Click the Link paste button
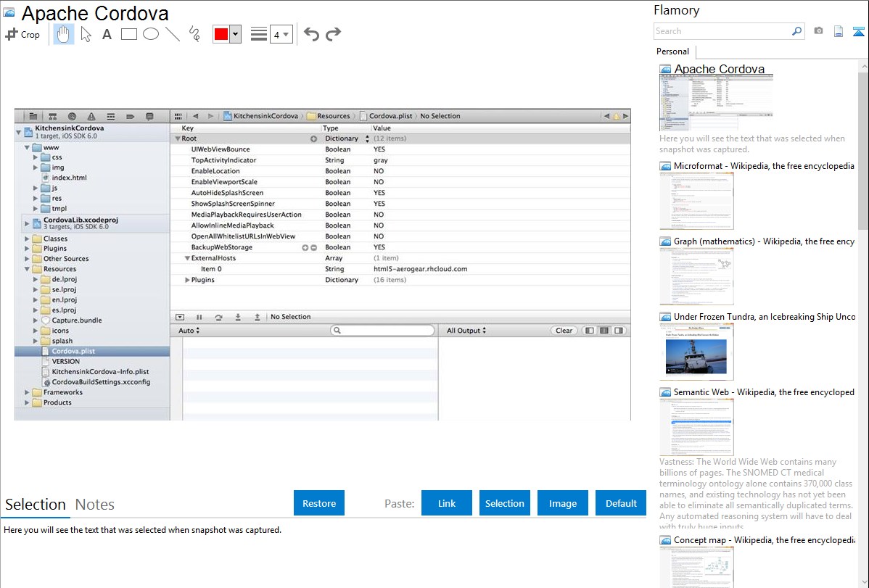Screen dimensions: 869x588 click(x=447, y=503)
